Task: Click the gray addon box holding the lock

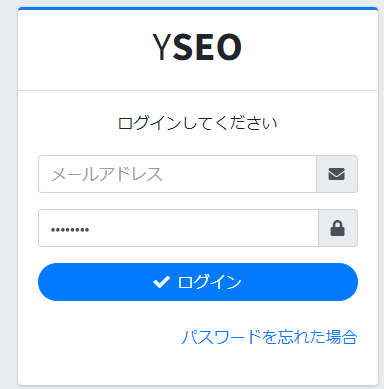Action: point(338,228)
